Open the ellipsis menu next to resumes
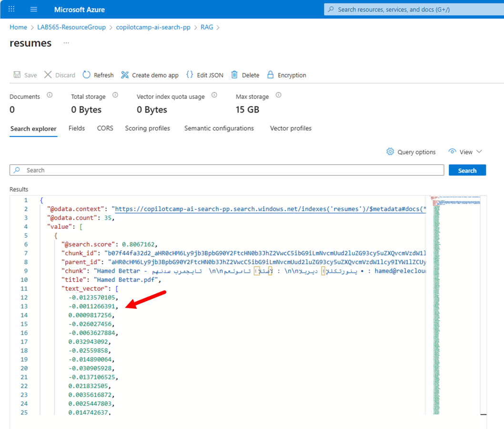Viewport: 504px width, 429px height. click(x=66, y=43)
